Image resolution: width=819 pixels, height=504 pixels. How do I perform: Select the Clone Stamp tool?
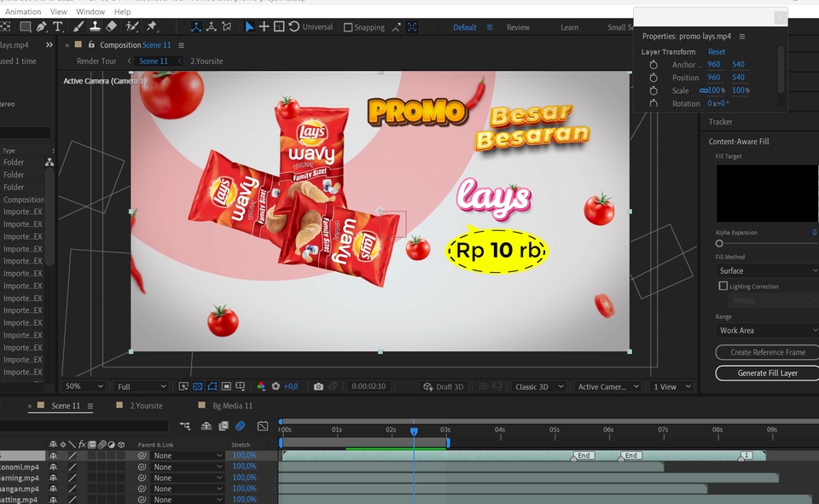coord(95,26)
